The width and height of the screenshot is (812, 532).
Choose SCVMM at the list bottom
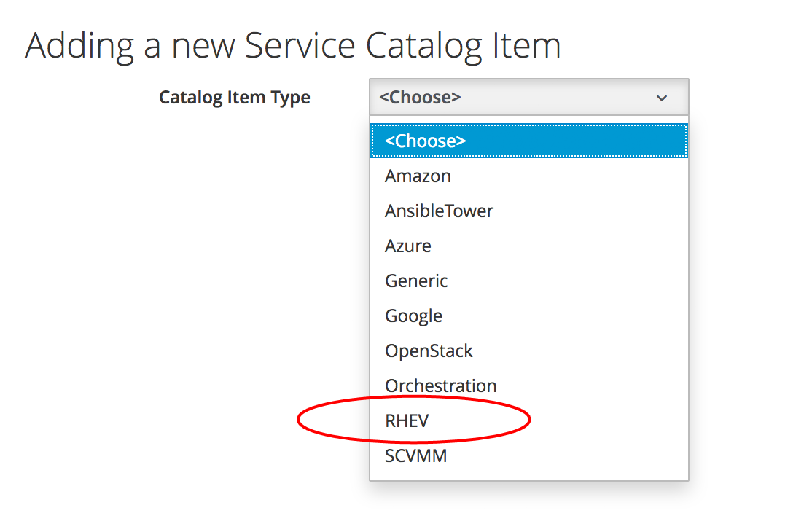point(415,455)
